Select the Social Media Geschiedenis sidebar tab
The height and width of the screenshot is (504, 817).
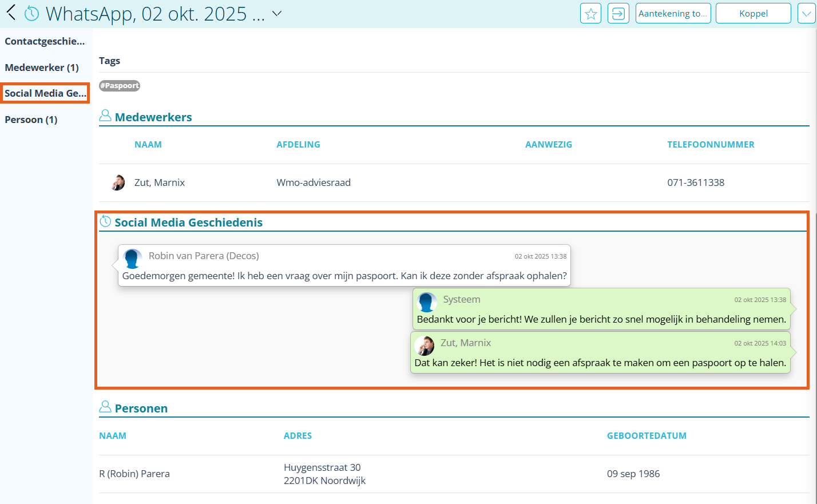tap(45, 93)
